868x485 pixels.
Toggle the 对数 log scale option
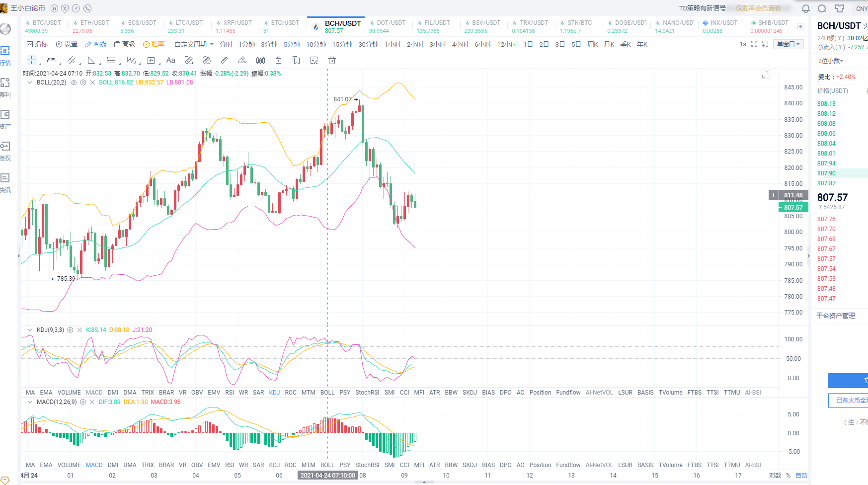(x=775, y=476)
